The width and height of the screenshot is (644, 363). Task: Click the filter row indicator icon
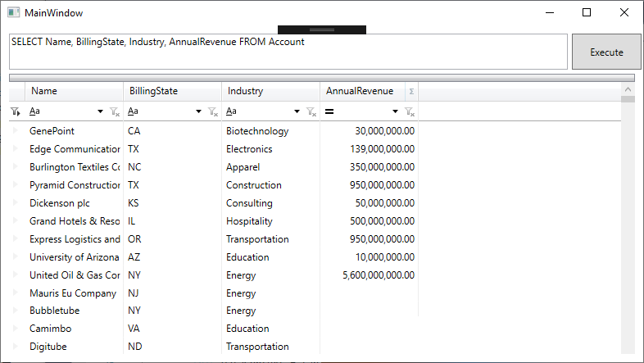(16, 111)
